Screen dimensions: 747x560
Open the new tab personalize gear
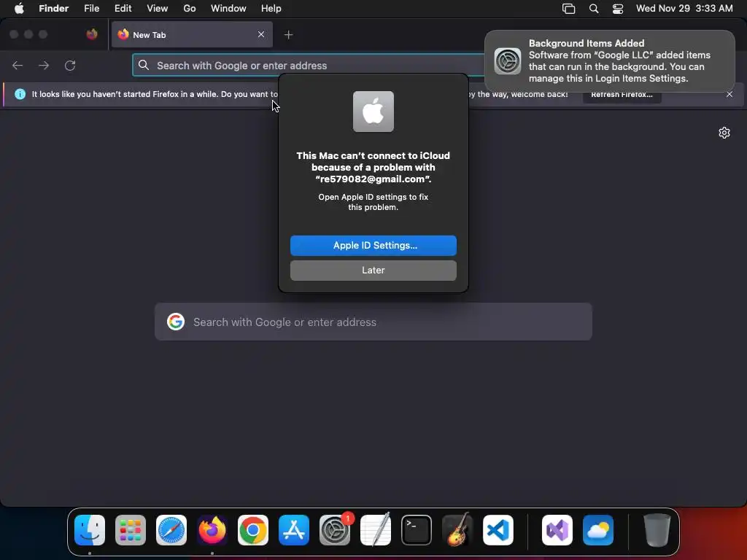[x=724, y=133]
